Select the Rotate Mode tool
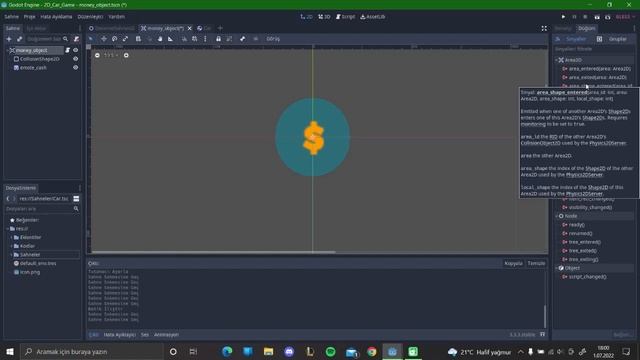This screenshot has height=360, width=640. (x=114, y=39)
